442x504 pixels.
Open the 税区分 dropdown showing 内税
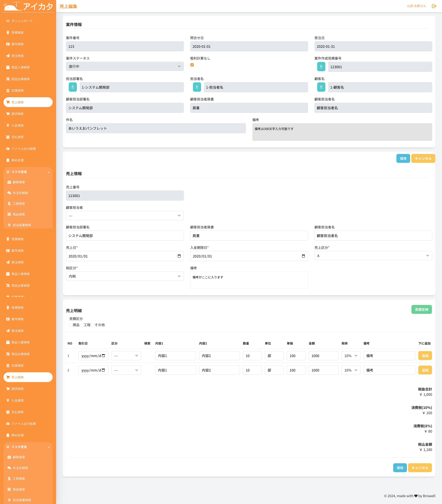click(x=125, y=276)
